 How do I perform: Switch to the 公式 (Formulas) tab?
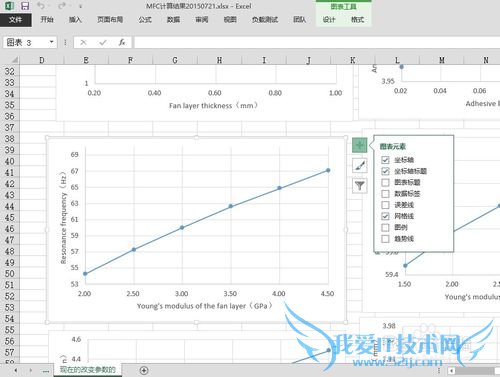tap(145, 20)
